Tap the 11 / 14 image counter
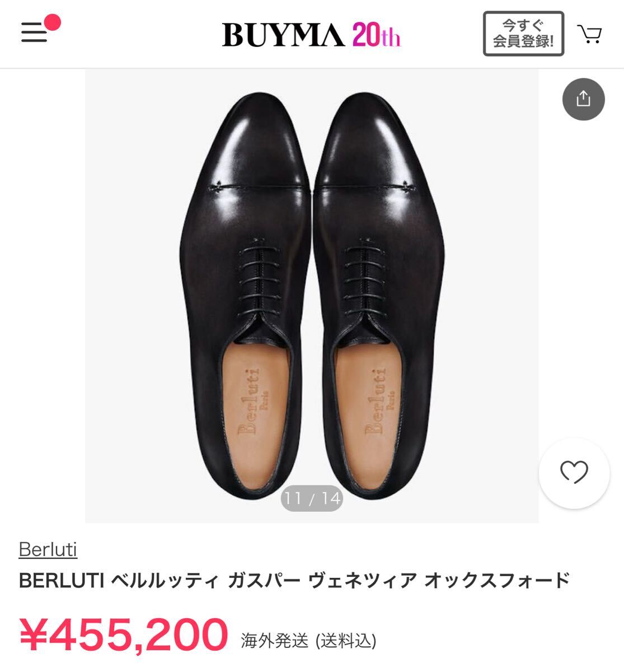The image size is (624, 672). click(312, 498)
